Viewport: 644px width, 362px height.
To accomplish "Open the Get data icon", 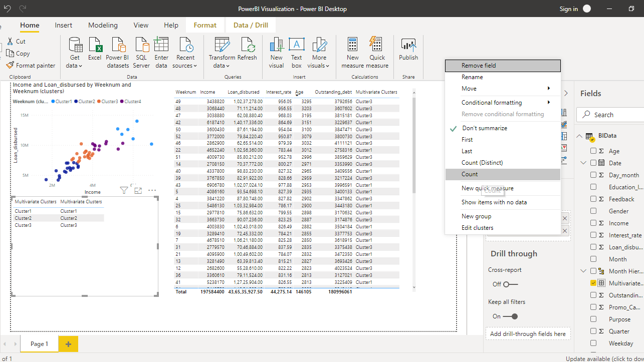I will click(x=75, y=45).
